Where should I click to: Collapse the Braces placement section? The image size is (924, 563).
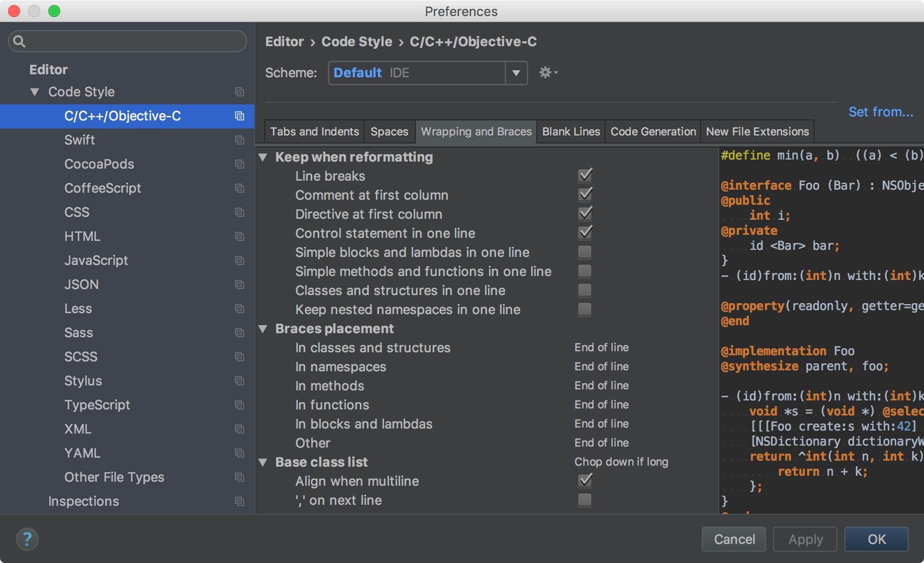tap(263, 329)
